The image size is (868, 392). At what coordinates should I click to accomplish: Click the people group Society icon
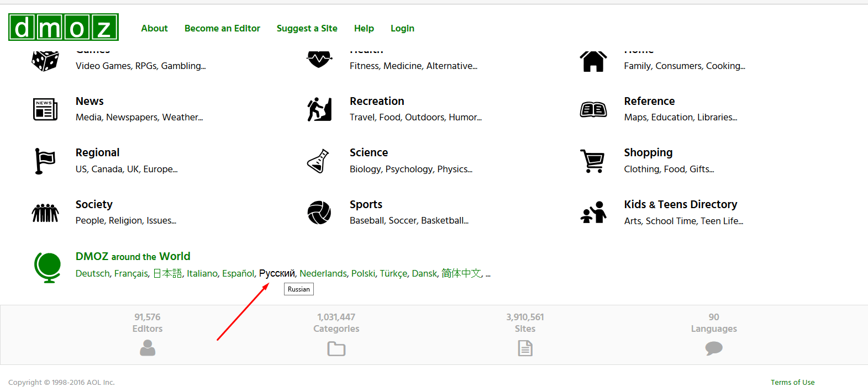tap(45, 213)
